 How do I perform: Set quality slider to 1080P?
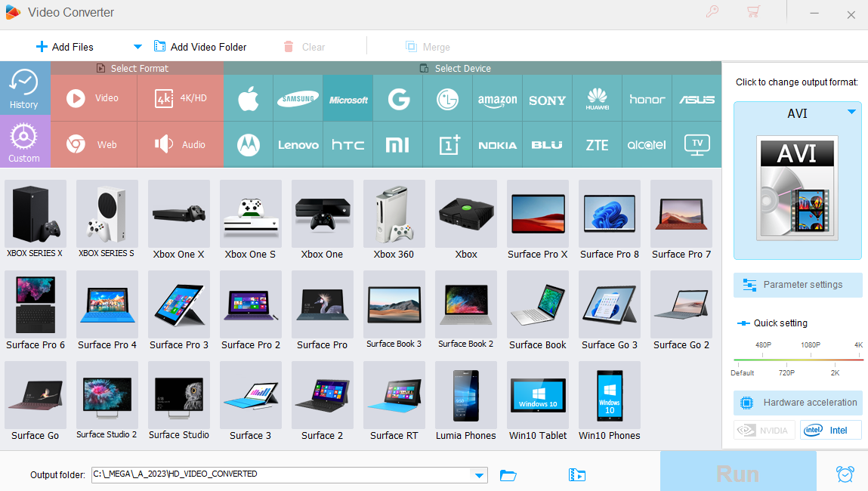[x=810, y=360]
